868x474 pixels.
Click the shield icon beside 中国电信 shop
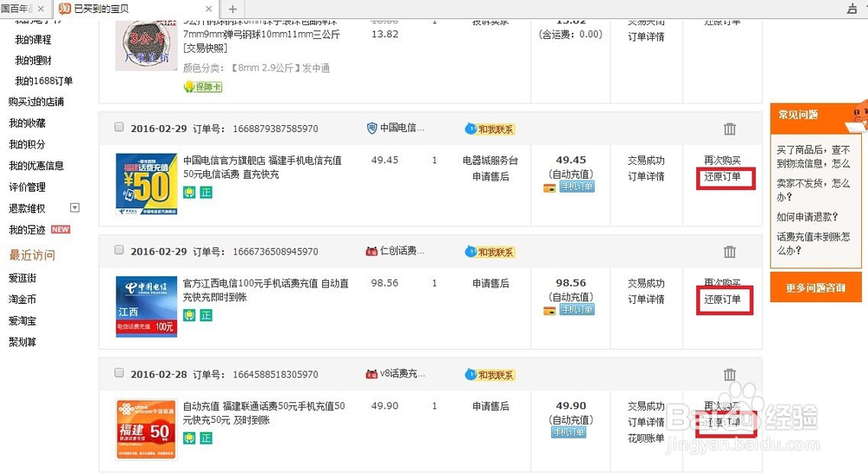pos(372,128)
